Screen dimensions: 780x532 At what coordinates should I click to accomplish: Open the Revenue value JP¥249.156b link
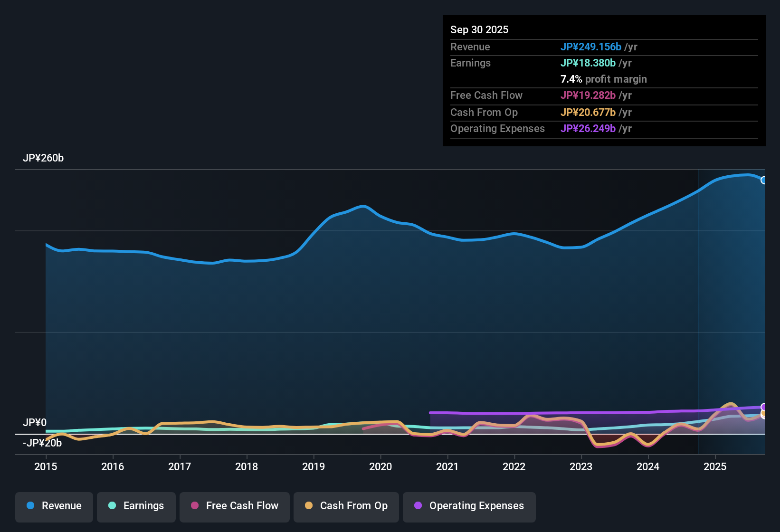click(591, 47)
